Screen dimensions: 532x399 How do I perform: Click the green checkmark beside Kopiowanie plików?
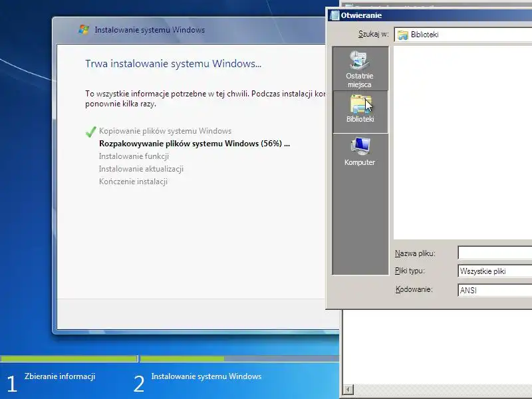(x=90, y=132)
